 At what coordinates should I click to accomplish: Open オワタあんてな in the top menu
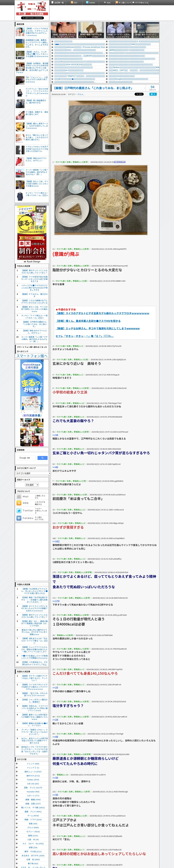[142, 3]
